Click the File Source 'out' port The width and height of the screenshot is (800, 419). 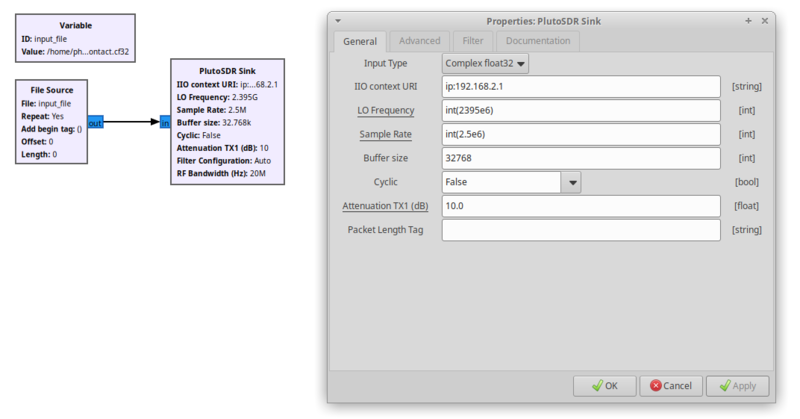95,122
